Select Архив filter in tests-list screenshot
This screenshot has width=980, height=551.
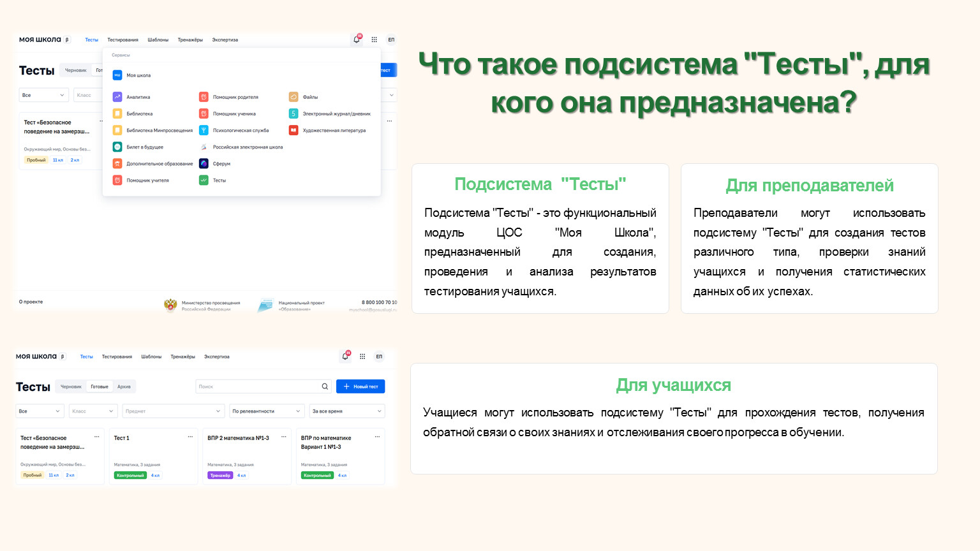(x=124, y=386)
